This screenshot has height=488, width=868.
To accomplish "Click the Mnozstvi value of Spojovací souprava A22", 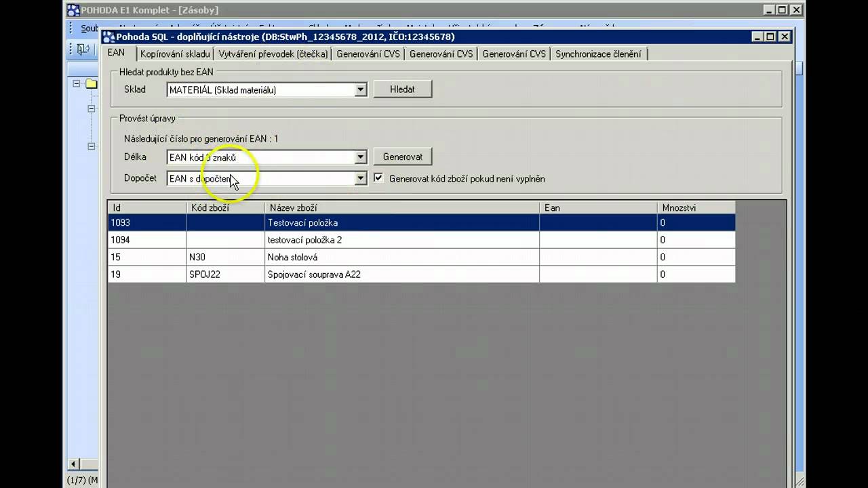I will tap(696, 274).
